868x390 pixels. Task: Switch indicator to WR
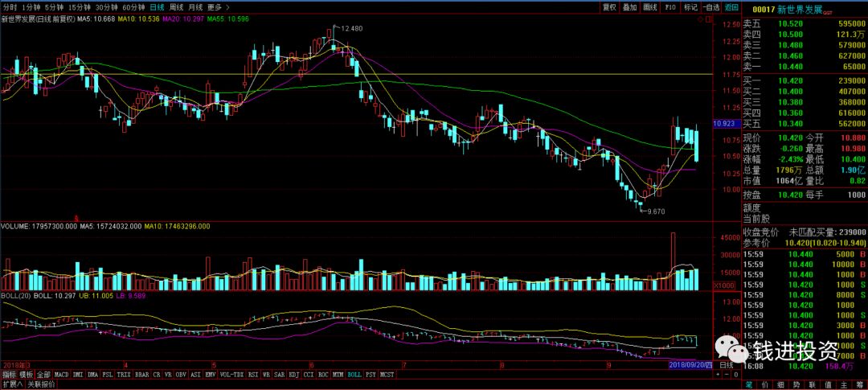click(266, 375)
